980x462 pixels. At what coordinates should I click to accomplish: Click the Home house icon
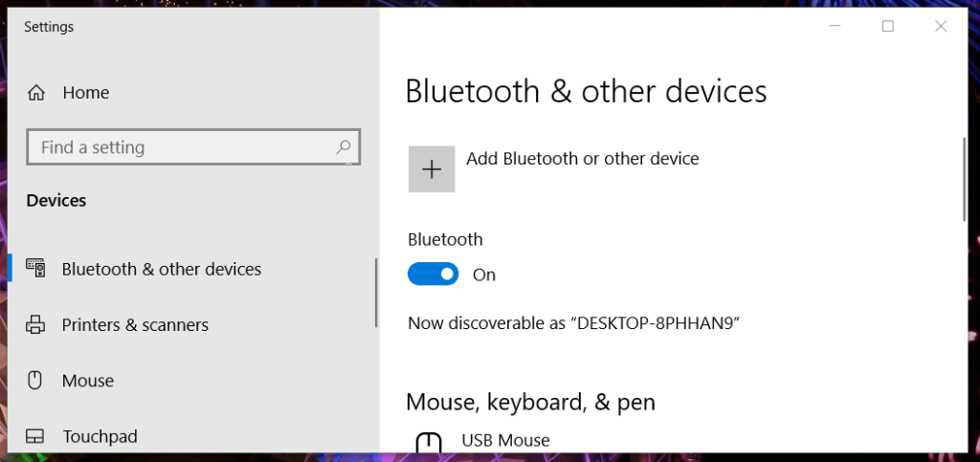coord(36,93)
